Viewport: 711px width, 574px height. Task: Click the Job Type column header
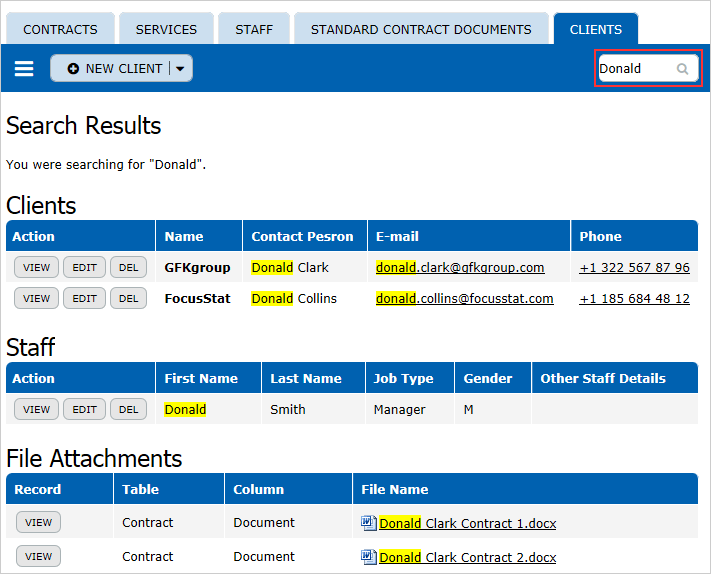[410, 378]
